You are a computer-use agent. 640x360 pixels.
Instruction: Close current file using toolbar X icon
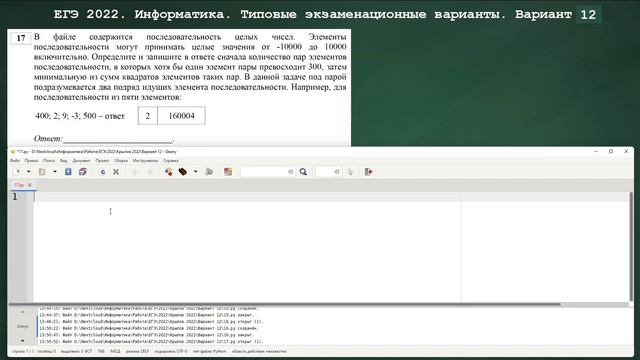coord(116,172)
